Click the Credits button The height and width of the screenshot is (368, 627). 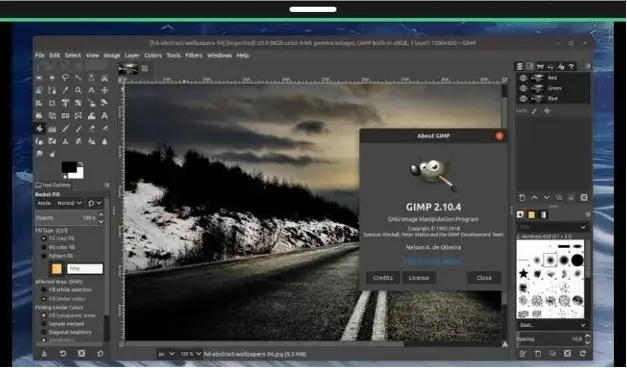383,278
